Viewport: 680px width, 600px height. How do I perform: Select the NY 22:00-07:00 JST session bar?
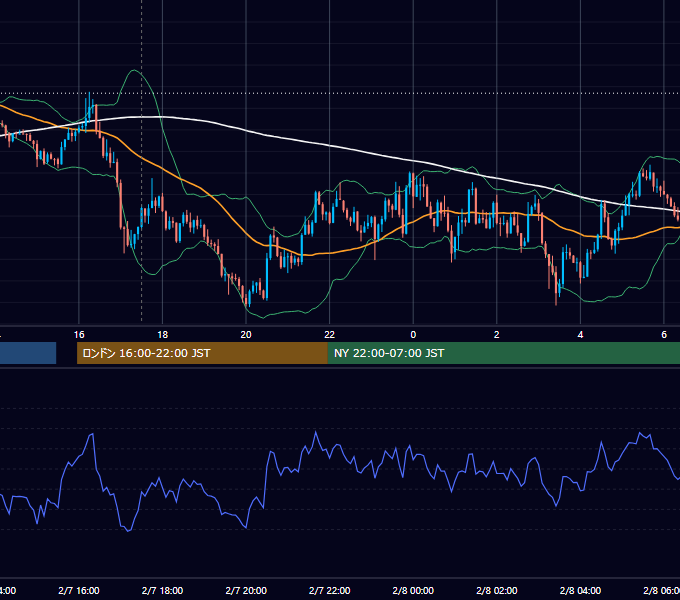coord(503,353)
